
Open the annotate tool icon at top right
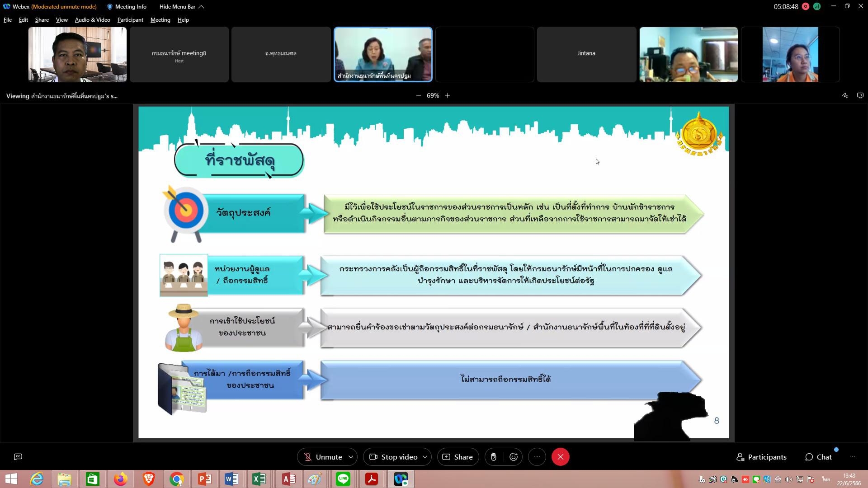point(844,95)
